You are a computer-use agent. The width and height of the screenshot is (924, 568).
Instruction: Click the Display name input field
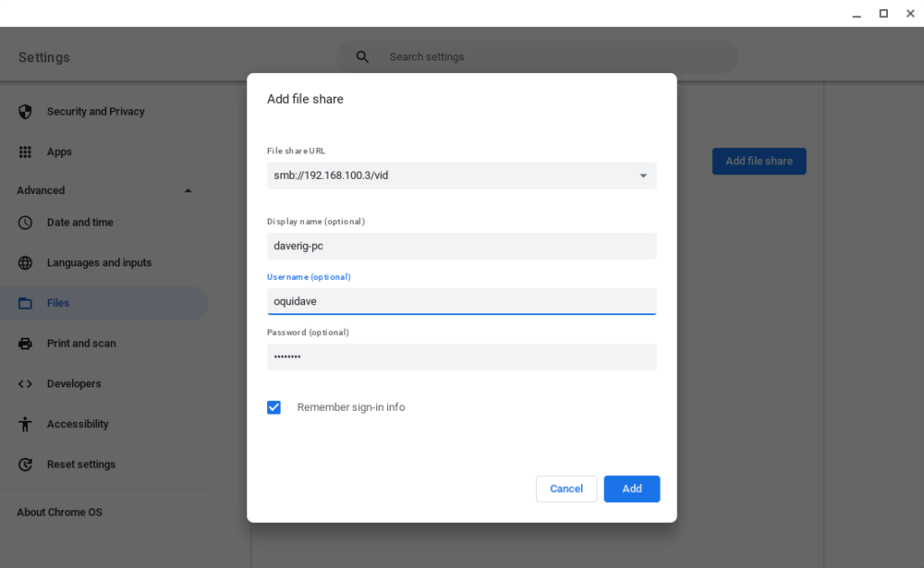[462, 246]
